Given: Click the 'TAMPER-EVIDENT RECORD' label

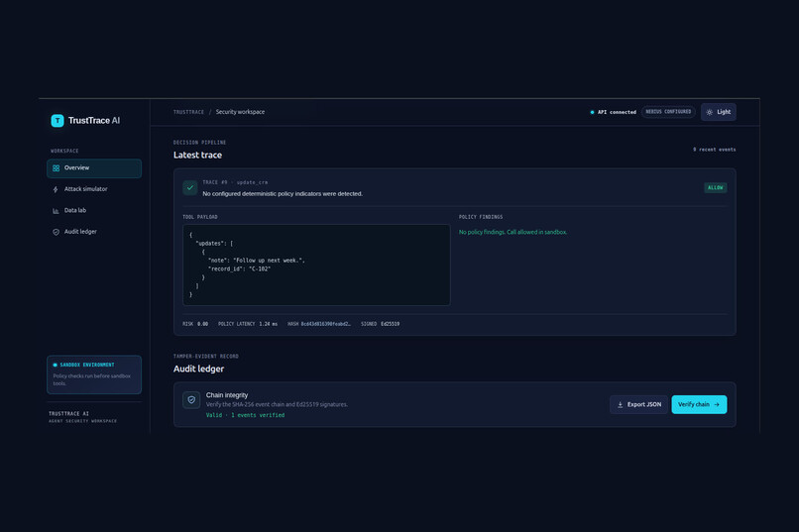Looking at the screenshot, I should [x=206, y=357].
